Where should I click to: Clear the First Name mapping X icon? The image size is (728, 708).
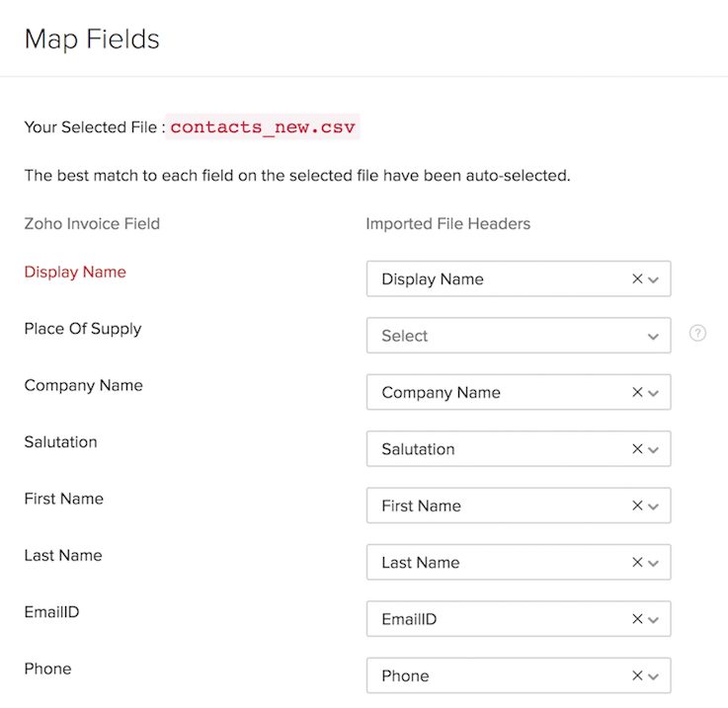click(637, 506)
